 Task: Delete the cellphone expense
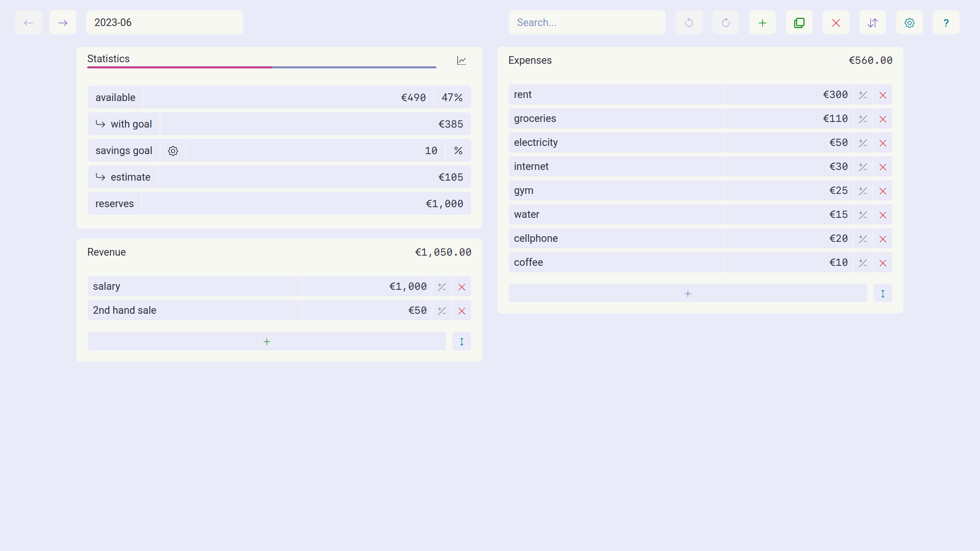point(883,239)
